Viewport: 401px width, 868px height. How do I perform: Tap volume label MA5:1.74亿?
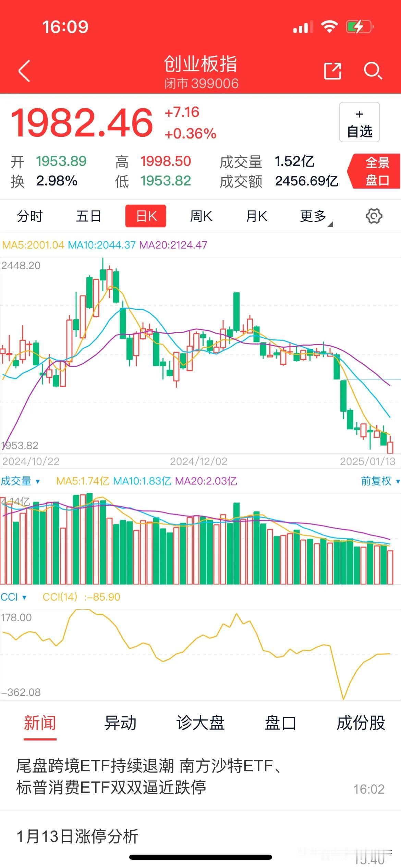(x=83, y=481)
